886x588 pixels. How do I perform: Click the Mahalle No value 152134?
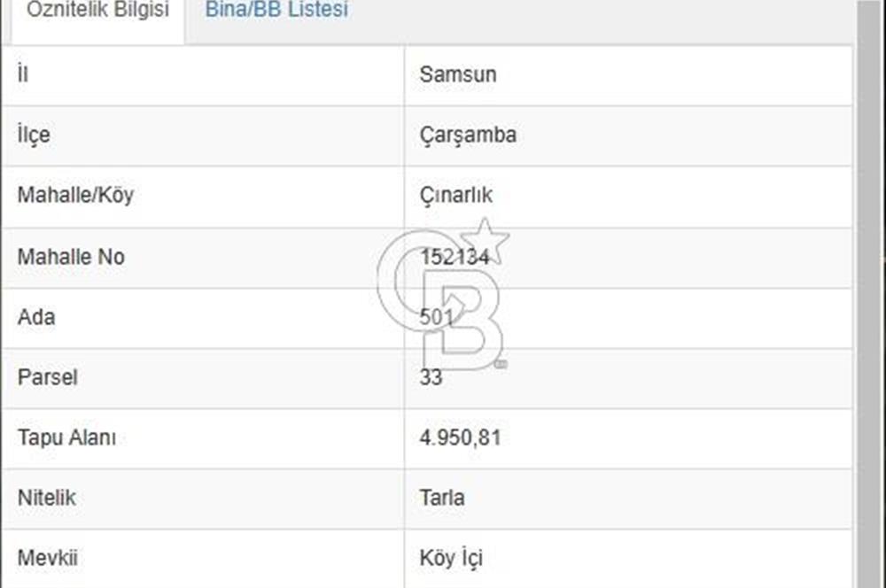click(455, 257)
